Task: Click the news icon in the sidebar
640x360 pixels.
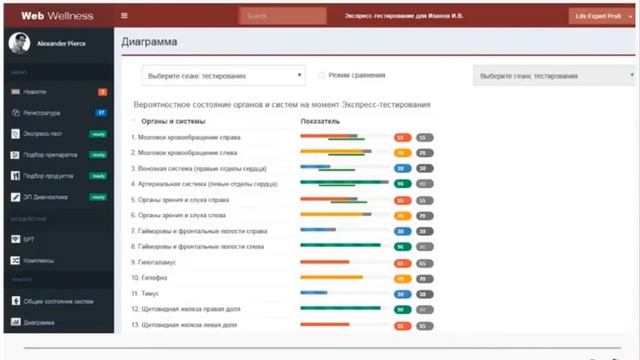Action: (x=16, y=92)
